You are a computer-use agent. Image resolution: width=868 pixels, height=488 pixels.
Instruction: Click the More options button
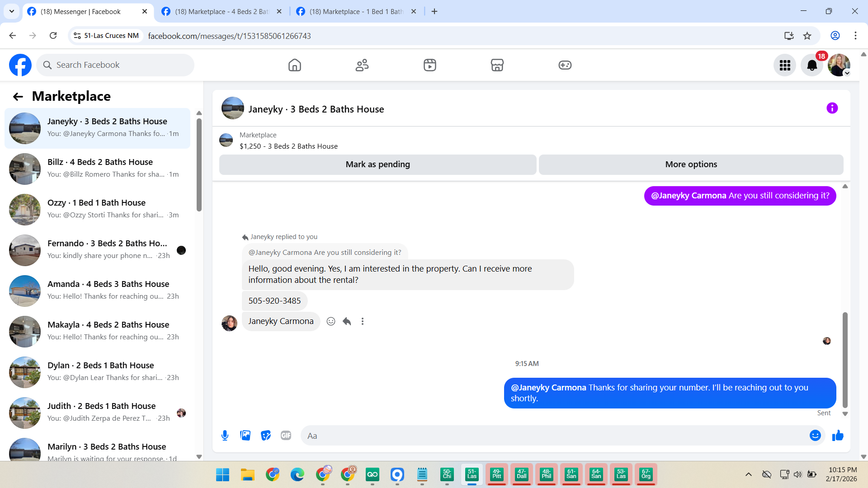click(691, 164)
